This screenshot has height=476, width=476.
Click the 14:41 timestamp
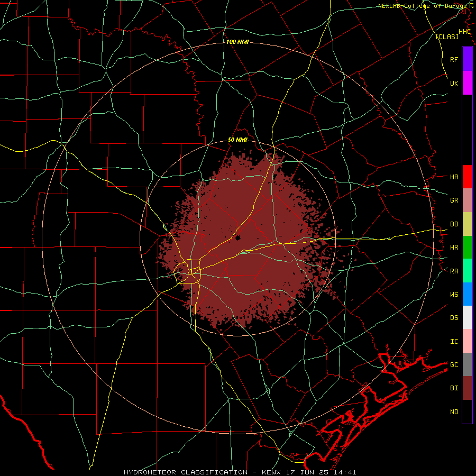point(345,472)
